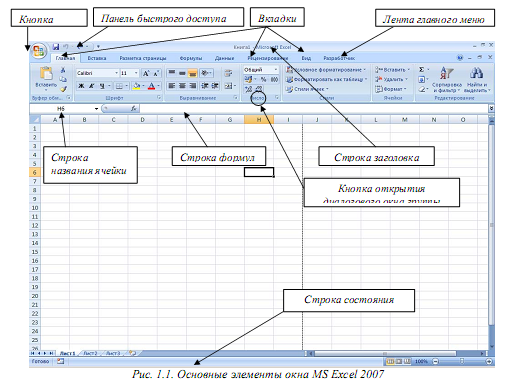Click the Increase Indent icon
518x386 pixels.
click(215, 86)
